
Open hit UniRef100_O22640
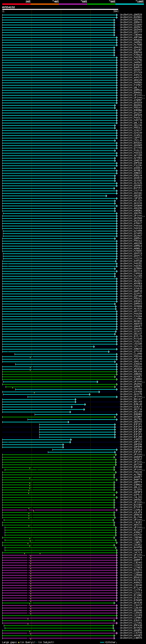click(131, 25)
